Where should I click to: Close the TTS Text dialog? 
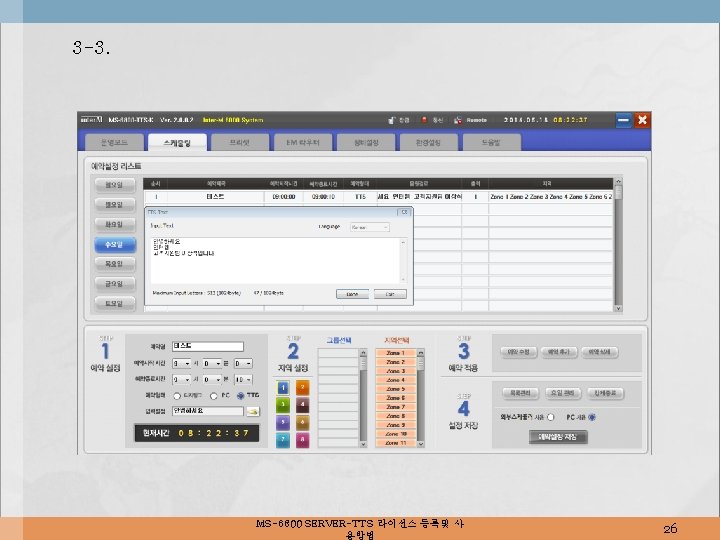coord(404,212)
